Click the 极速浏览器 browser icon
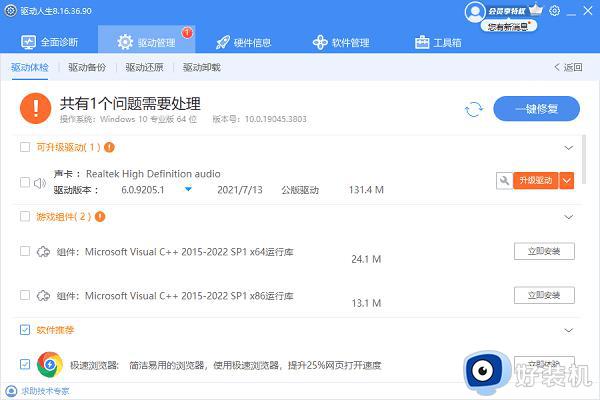This screenshot has height=400, width=600. (50, 364)
